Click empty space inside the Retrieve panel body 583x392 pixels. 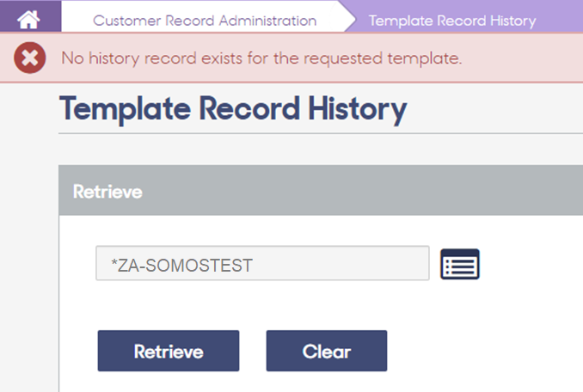(520, 315)
